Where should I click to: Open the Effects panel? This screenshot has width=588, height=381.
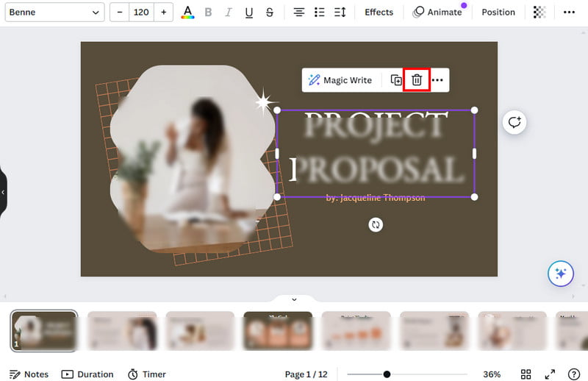pyautogui.click(x=379, y=13)
